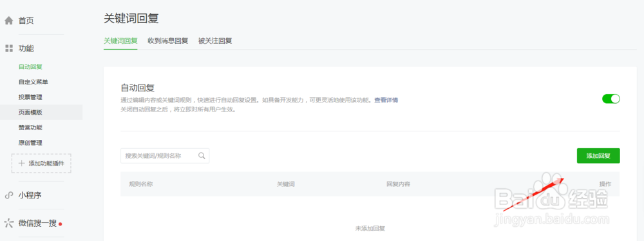
Task: Click the grid icon beside 功能
Action: click(x=8, y=48)
